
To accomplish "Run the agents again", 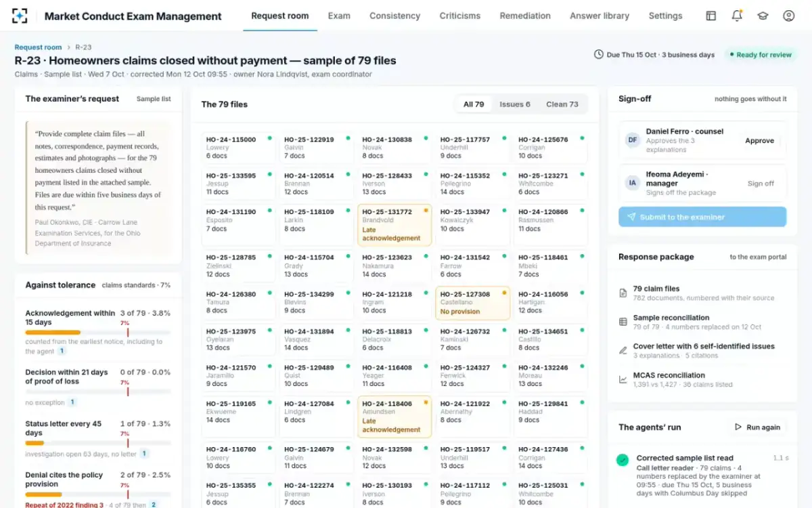I will coord(757,427).
